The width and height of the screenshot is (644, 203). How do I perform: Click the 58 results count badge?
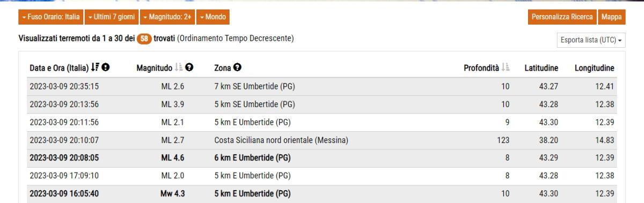coord(144,39)
